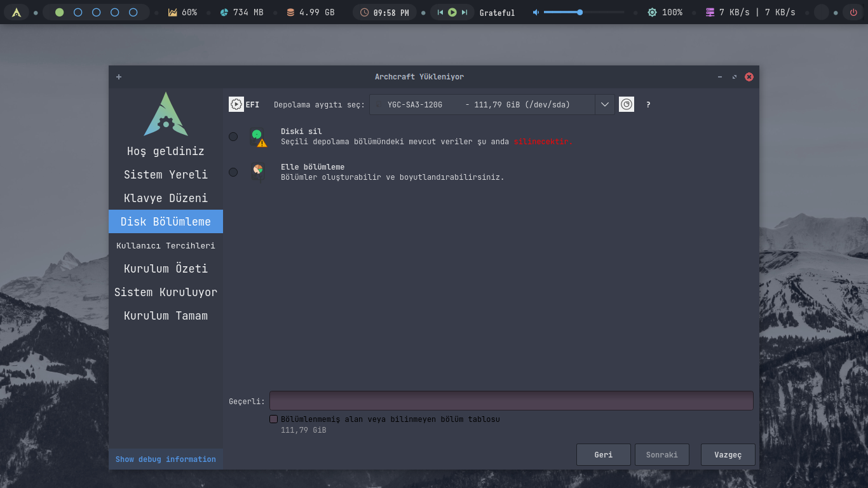The image size is (868, 488).
Task: Select the Disk Bölümleme step
Action: [166, 222]
